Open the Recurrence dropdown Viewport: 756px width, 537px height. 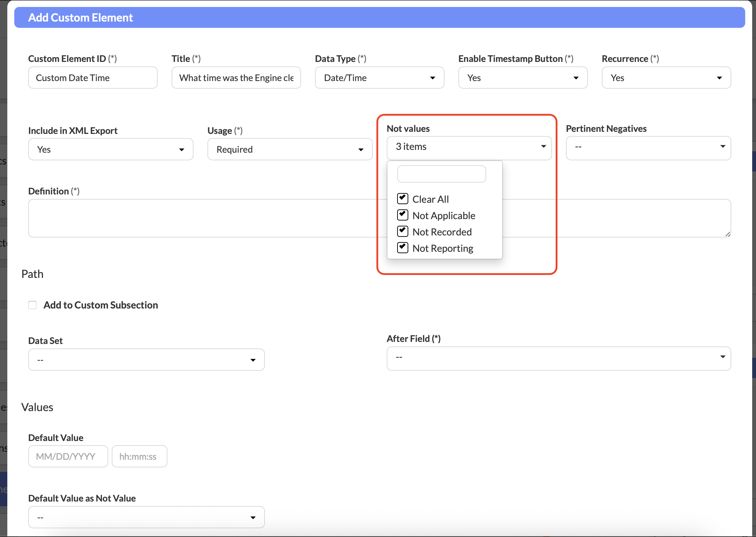click(666, 78)
